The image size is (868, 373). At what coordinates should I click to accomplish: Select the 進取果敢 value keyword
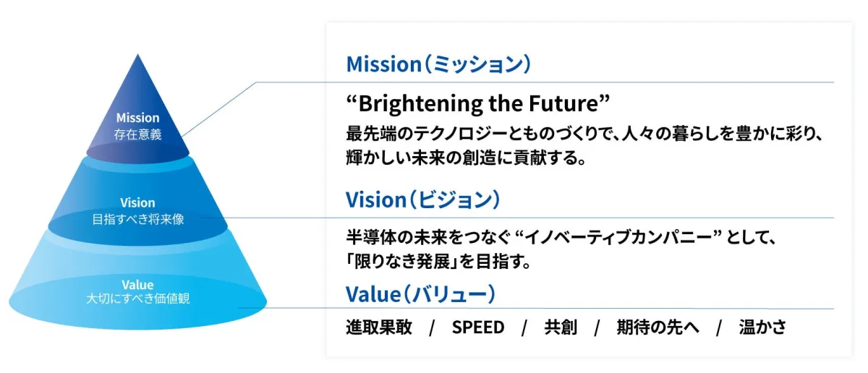tap(379, 327)
